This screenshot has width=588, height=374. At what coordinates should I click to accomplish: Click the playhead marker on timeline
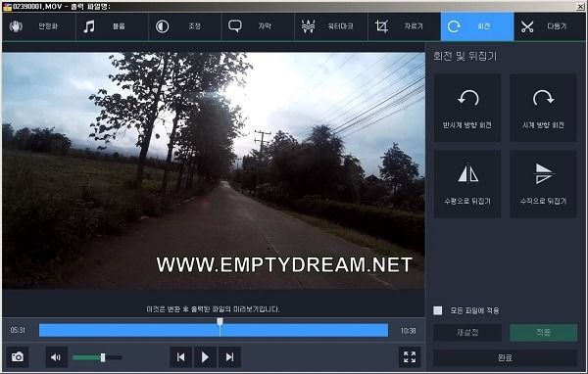coord(220,322)
